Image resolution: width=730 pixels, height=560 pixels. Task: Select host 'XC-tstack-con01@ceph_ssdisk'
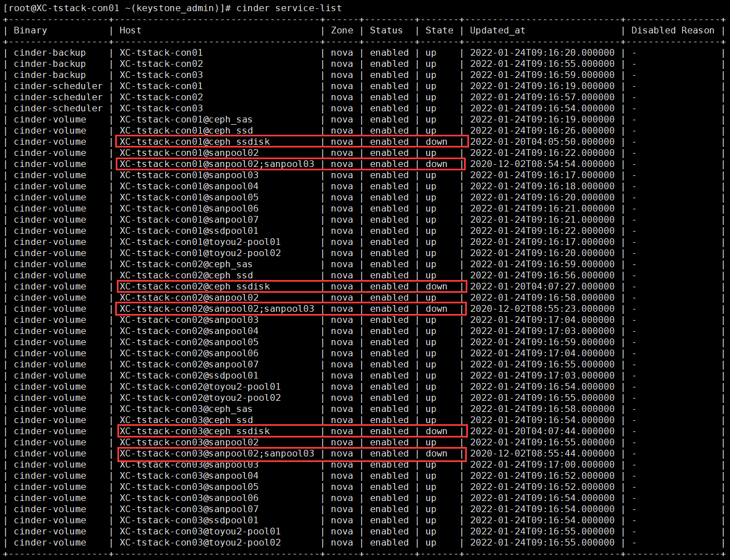(194, 142)
